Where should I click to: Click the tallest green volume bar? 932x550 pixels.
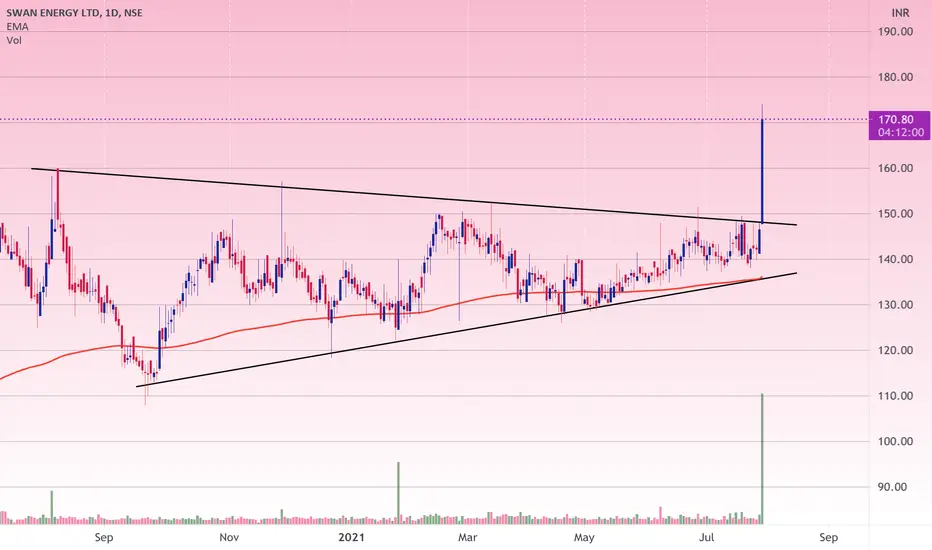(762, 458)
